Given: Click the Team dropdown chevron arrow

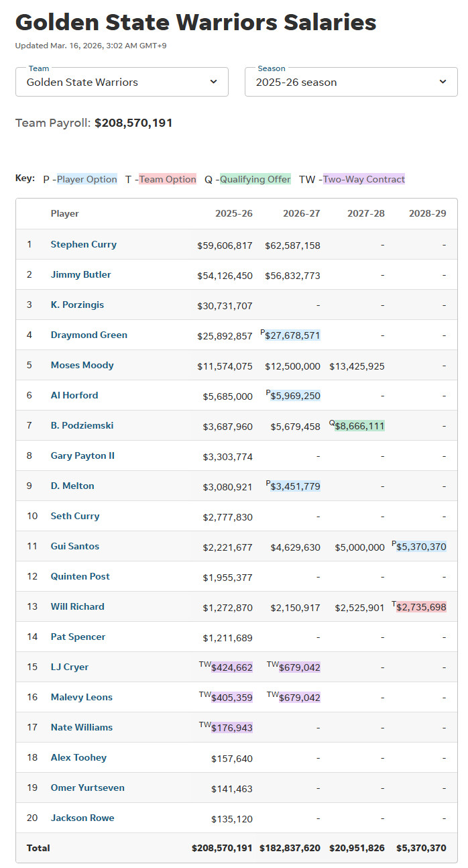Looking at the screenshot, I should pos(213,82).
